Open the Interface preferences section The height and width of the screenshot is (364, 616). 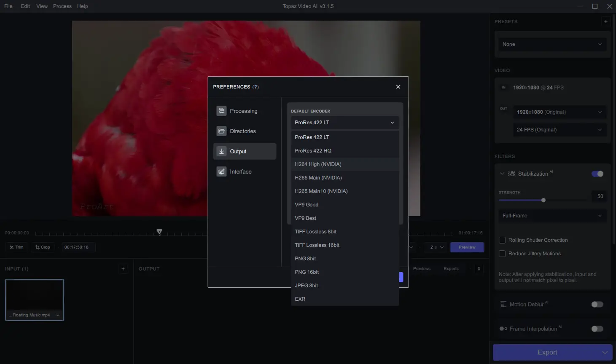pyautogui.click(x=245, y=171)
